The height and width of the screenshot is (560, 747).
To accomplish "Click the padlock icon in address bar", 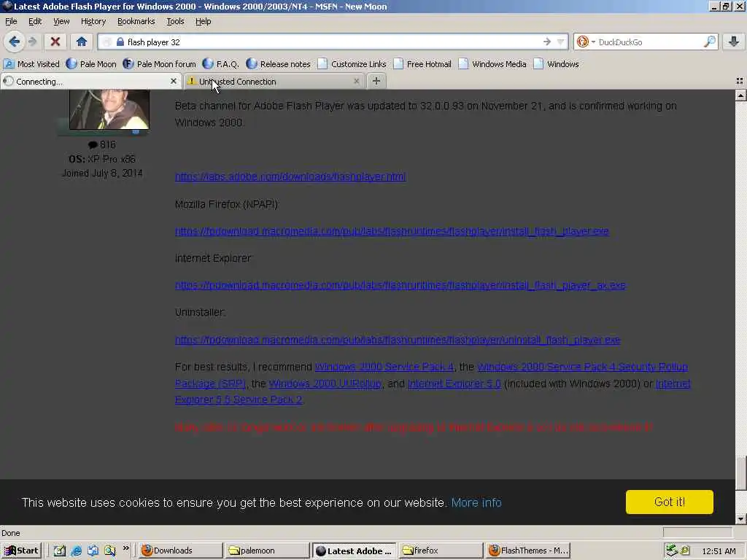I will pyautogui.click(x=120, y=42).
